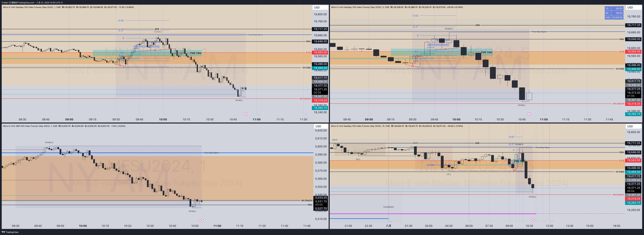Click the TradingView logo at bottom left

pyautogui.click(x=10, y=232)
